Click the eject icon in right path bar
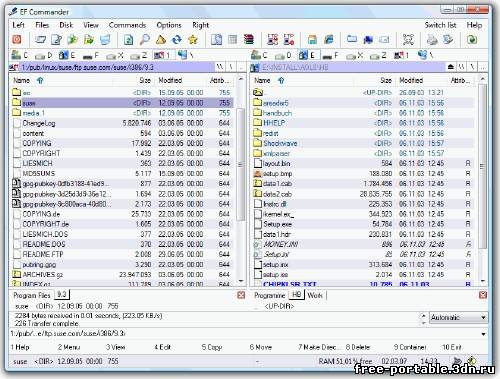 [x=451, y=67]
